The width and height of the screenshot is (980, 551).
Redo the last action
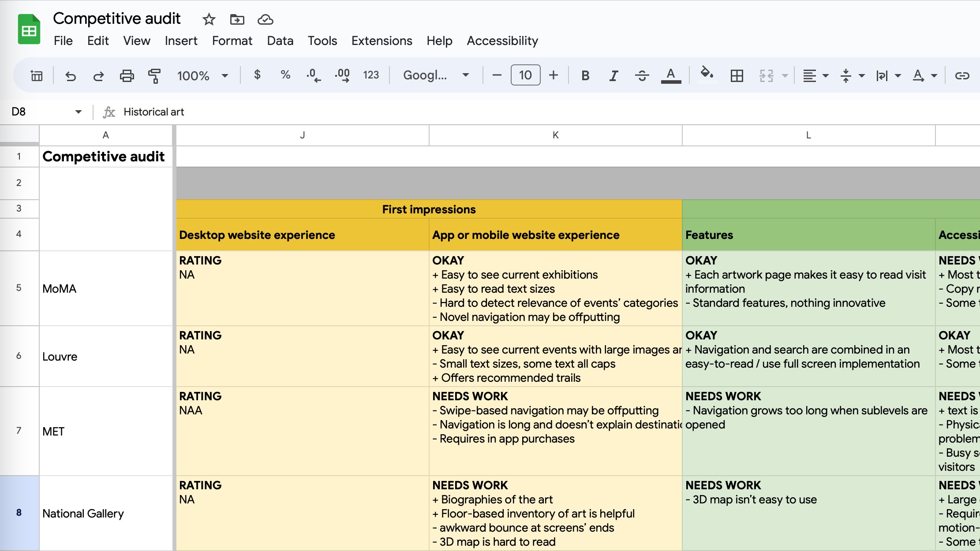[98, 76]
